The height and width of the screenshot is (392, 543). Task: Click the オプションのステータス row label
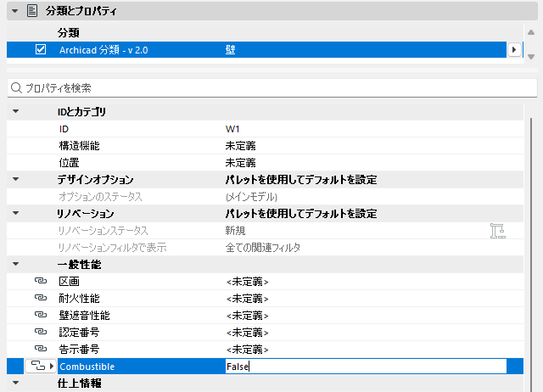tap(100, 197)
